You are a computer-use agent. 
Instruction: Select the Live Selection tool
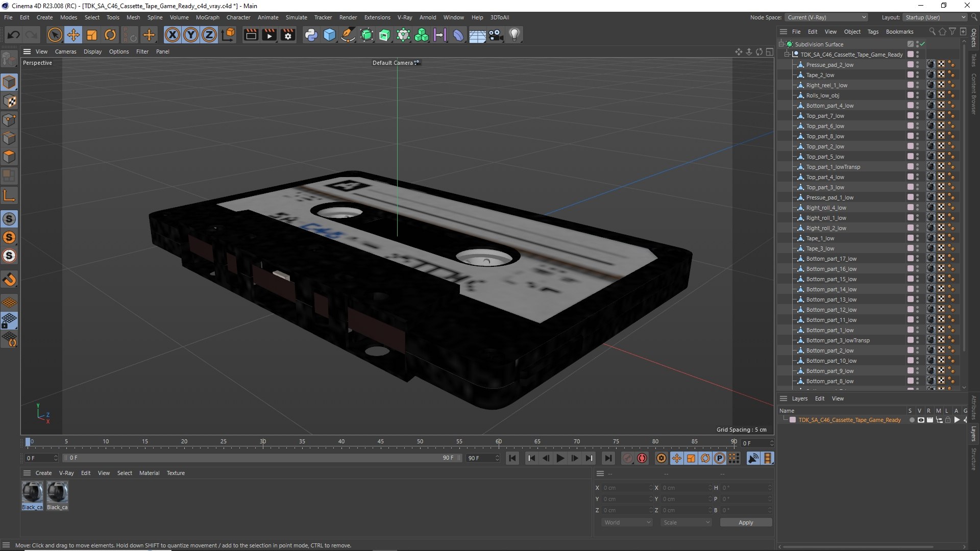click(55, 35)
